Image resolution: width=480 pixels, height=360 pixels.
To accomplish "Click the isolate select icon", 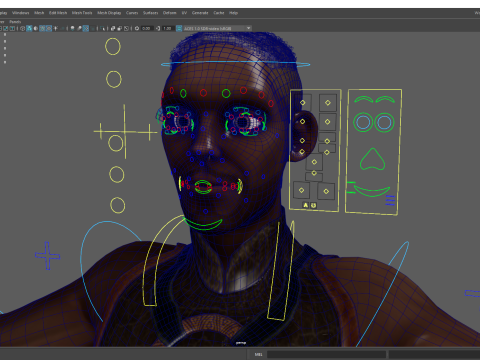I will [102, 28].
